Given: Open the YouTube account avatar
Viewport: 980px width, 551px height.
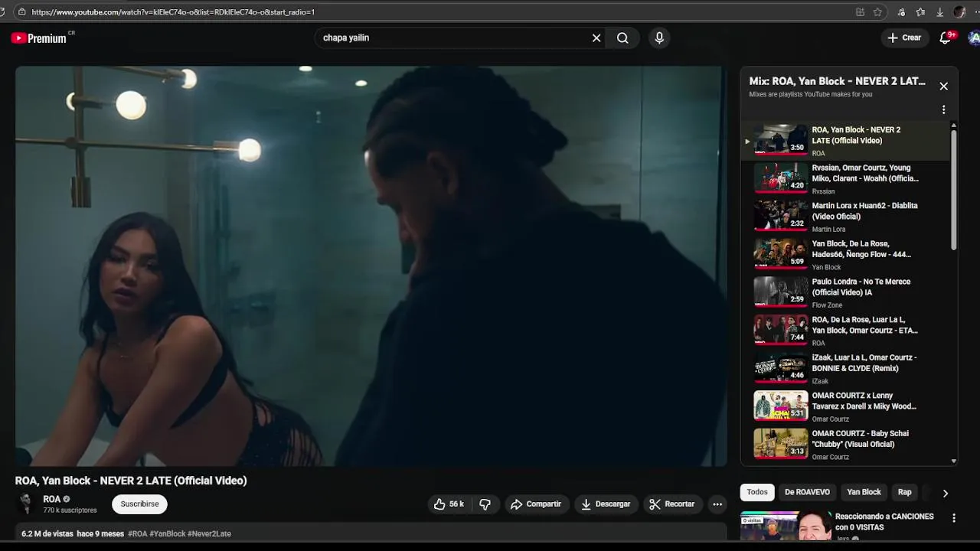Looking at the screenshot, I should tap(974, 37).
